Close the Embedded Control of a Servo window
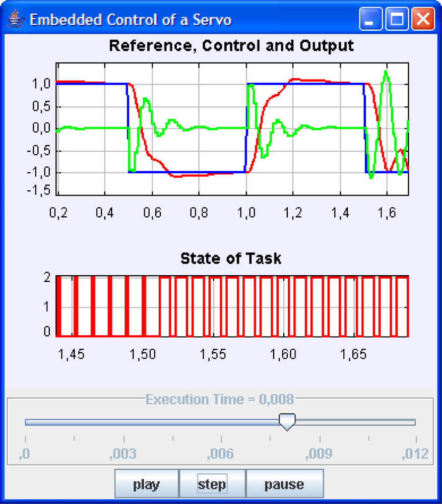Image resolution: width=442 pixels, height=504 pixels. coord(423,19)
